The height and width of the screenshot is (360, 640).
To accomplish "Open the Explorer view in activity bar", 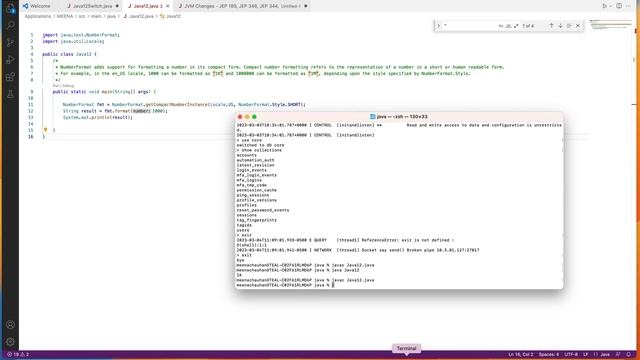I will click(10, 8).
